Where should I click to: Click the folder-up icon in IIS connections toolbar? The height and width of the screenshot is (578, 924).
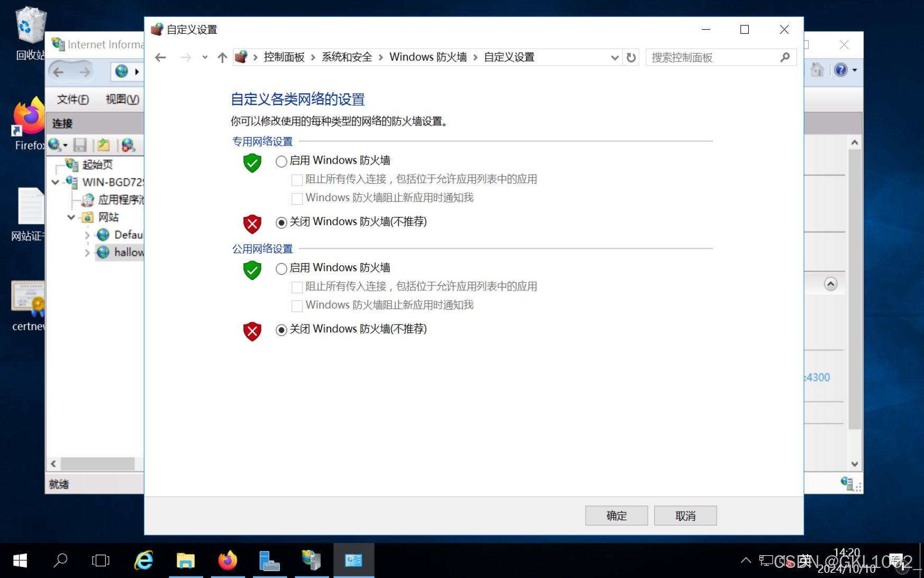[x=104, y=144]
